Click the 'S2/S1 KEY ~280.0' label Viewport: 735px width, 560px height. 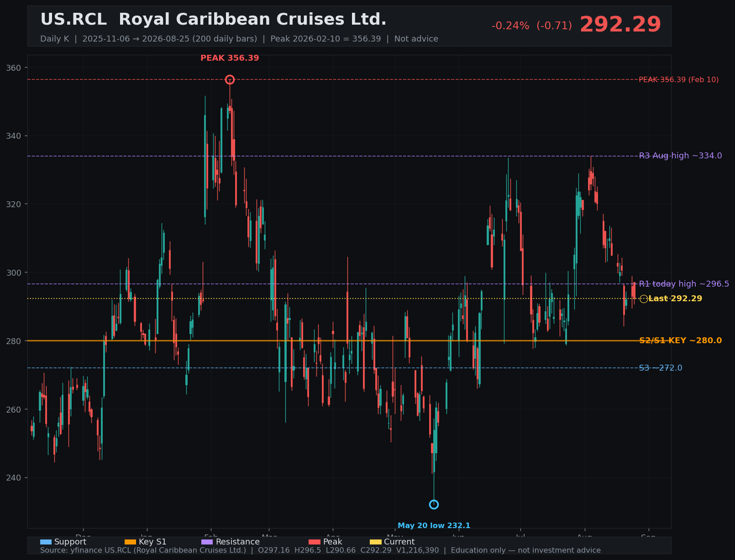[680, 340]
